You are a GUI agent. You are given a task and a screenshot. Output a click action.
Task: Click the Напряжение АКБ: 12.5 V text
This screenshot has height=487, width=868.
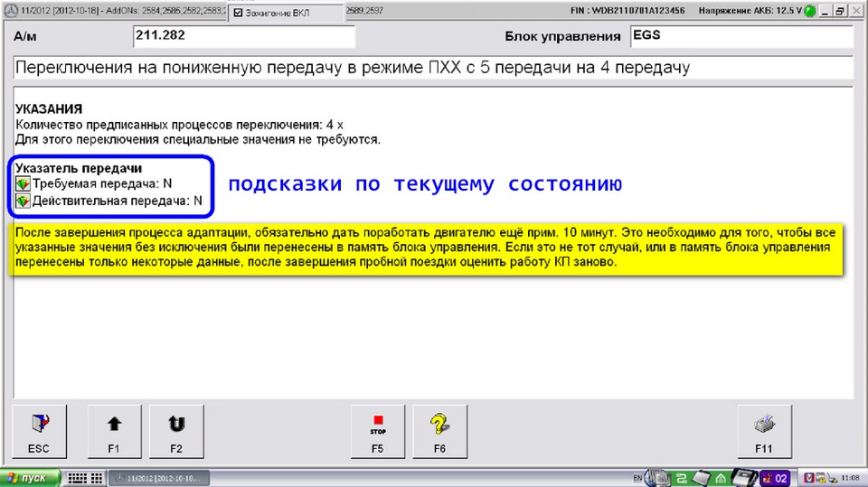(x=750, y=11)
